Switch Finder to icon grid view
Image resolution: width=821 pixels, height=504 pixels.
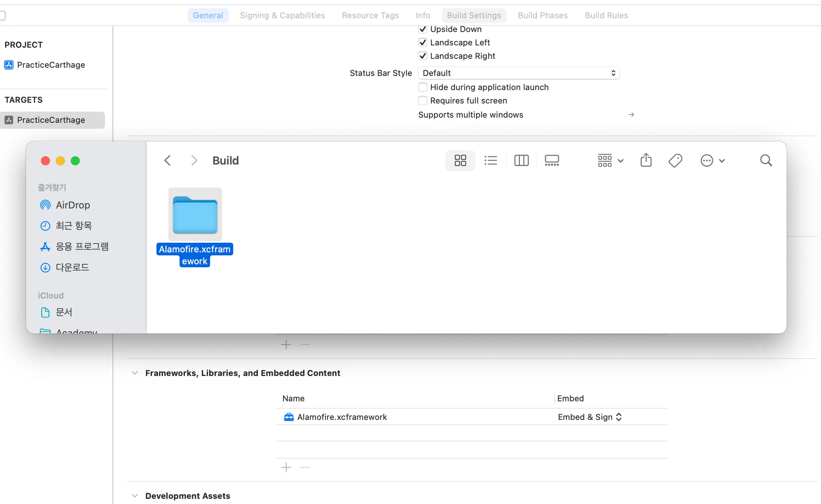(x=460, y=161)
